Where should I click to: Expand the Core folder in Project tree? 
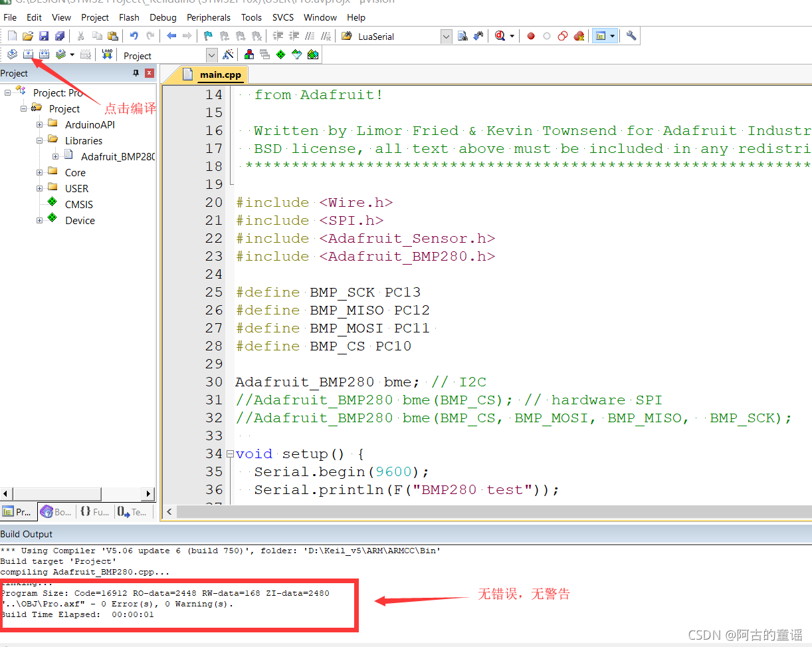pos(39,172)
